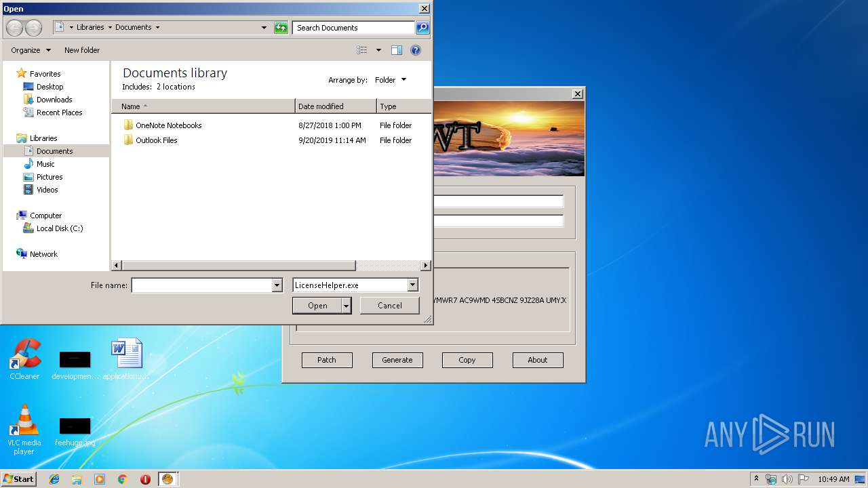Expand the Libraries breadcrumb arrow

click(109, 28)
